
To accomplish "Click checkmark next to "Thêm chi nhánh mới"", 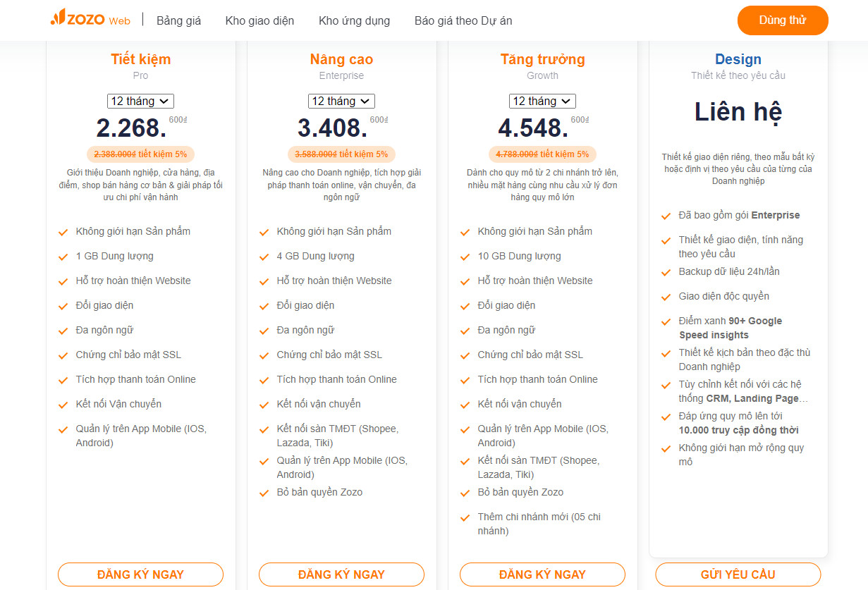I will [465, 518].
